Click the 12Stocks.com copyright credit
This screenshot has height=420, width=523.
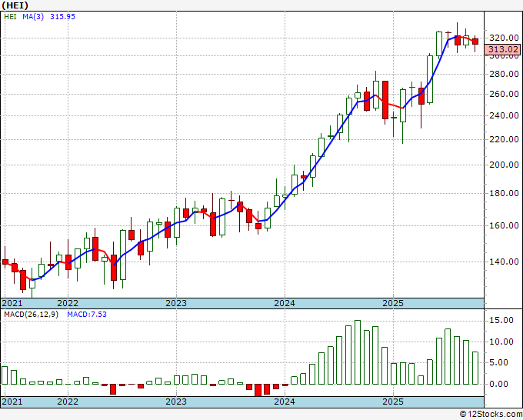(491, 415)
